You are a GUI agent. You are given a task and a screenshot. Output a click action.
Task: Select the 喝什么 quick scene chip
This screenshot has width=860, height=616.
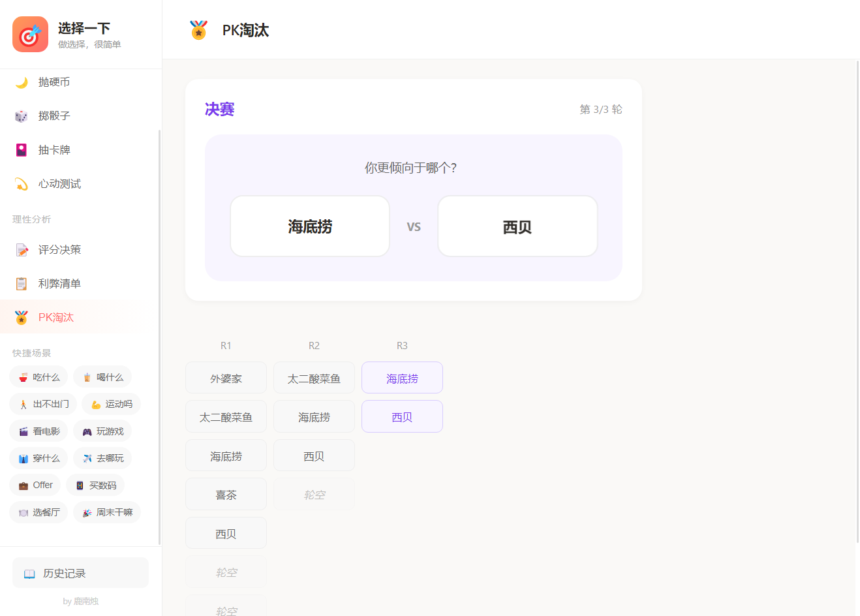coord(102,377)
